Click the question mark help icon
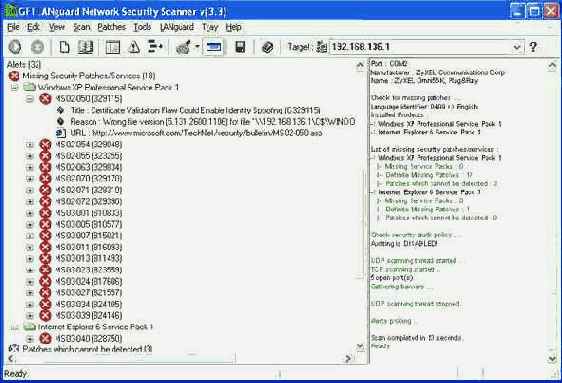The image size is (562, 383). [533, 47]
